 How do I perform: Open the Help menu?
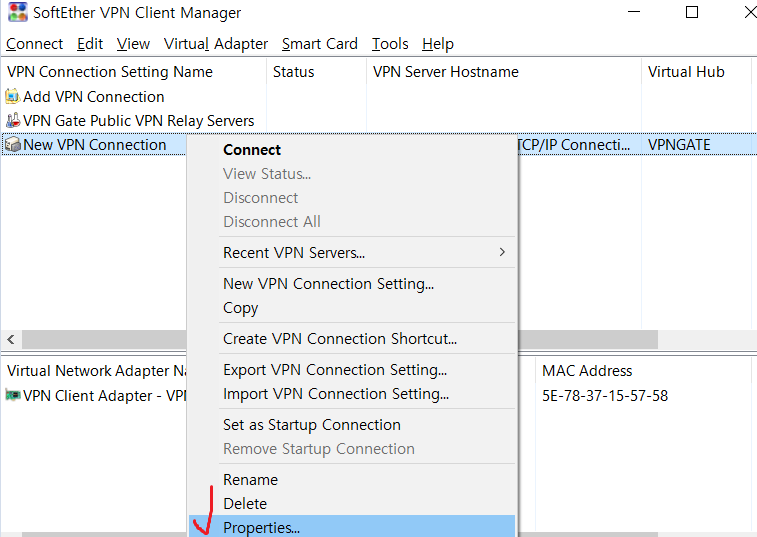click(x=437, y=44)
